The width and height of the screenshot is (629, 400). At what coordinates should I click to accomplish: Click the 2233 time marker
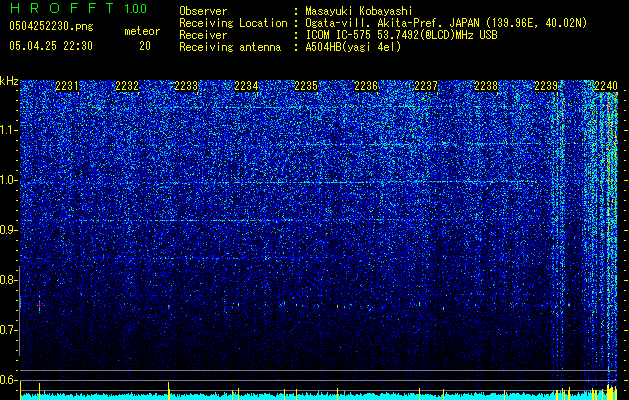[186, 86]
